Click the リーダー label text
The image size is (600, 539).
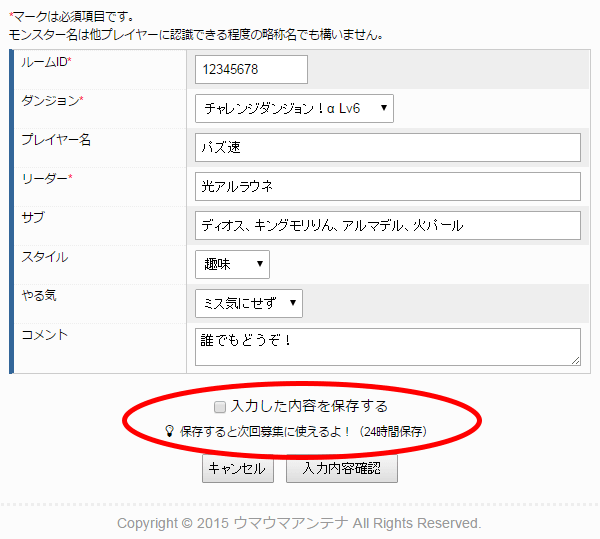[47, 179]
